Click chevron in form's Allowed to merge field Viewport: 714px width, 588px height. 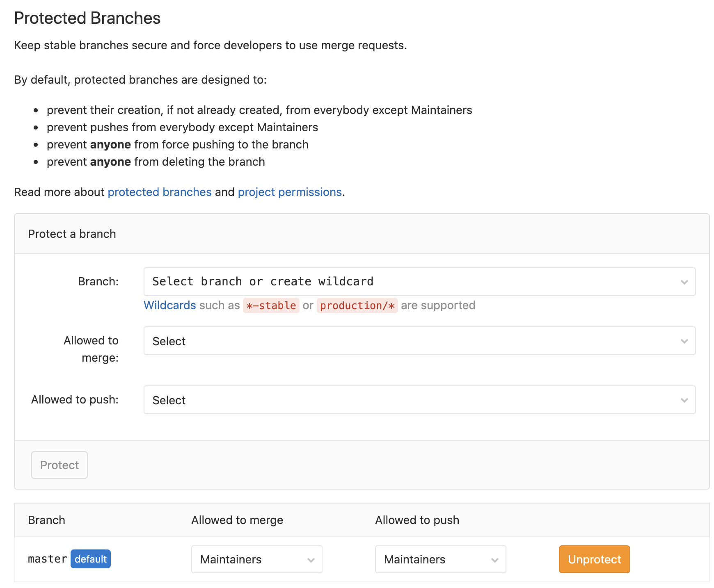point(684,341)
